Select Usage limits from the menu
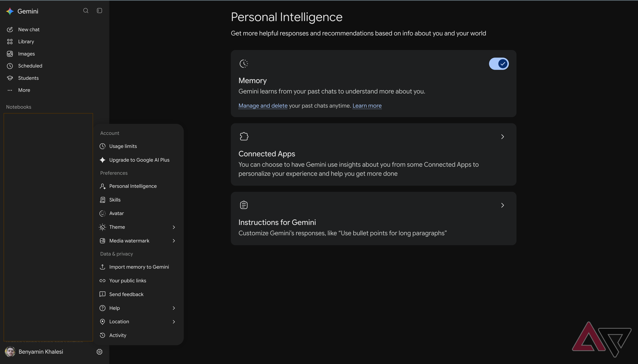 [138, 146]
